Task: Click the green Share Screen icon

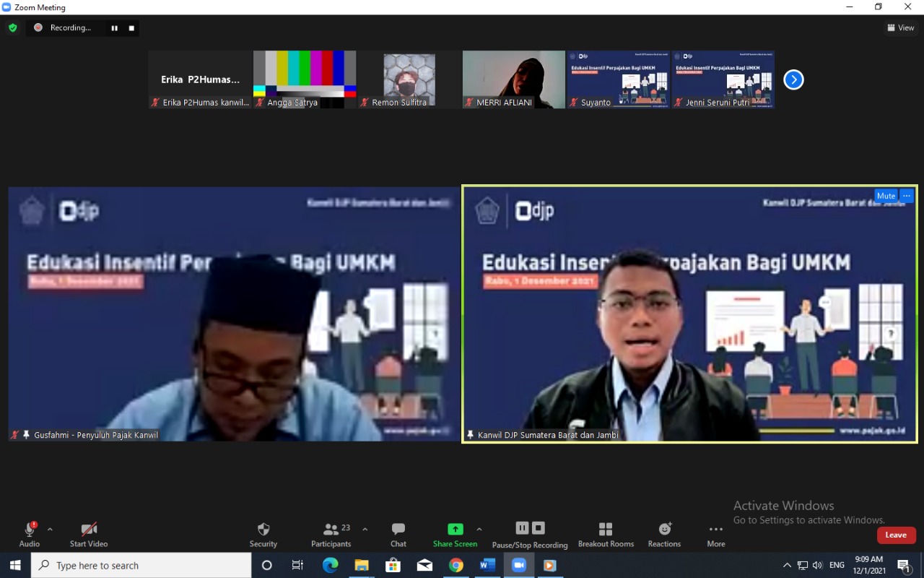Action: pos(455,530)
